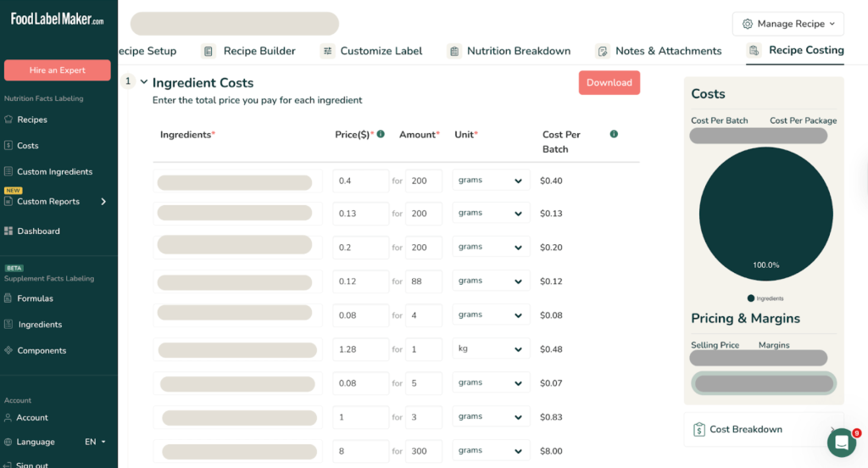The height and width of the screenshot is (468, 868).
Task: Click the price field showing 1.28
Action: (x=360, y=349)
